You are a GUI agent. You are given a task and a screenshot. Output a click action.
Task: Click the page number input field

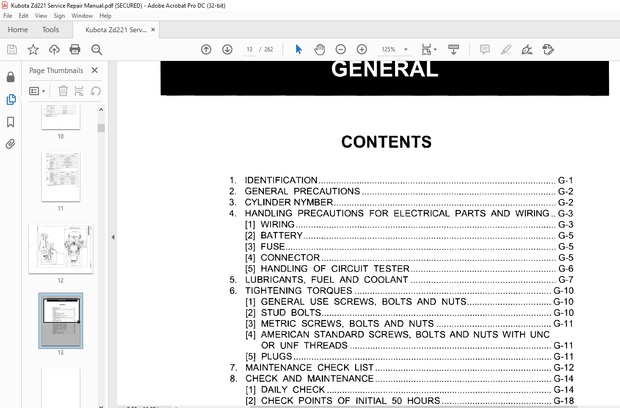tap(249, 49)
